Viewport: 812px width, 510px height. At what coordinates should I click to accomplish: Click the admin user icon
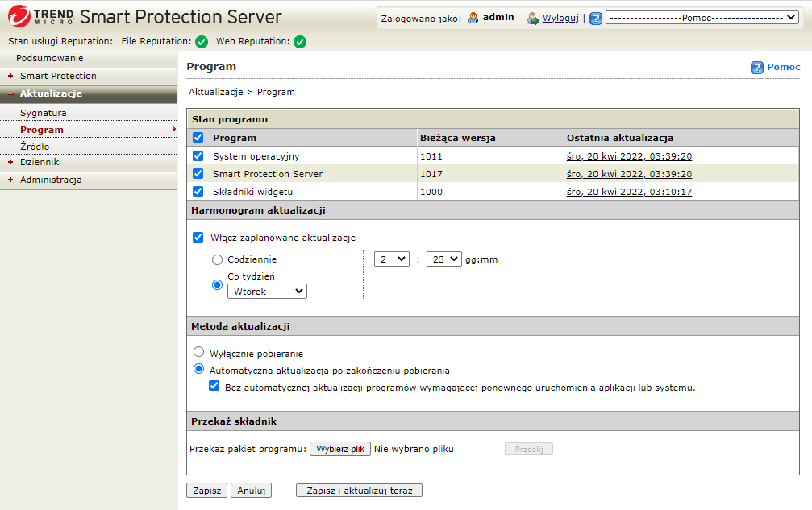[x=473, y=18]
